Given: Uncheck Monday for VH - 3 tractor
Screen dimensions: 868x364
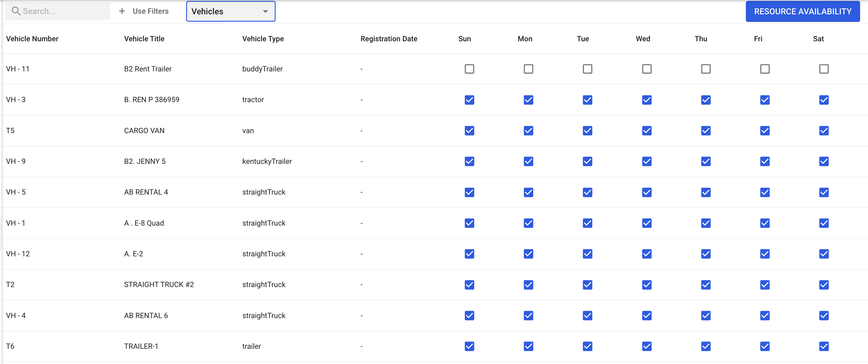Looking at the screenshot, I should click(x=528, y=100).
